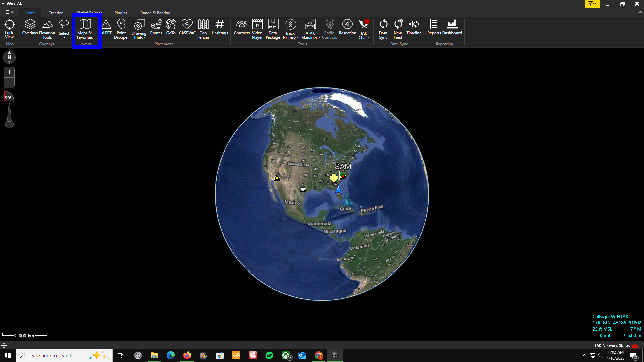Screen dimensions: 644x362
Task: Click the Windows taskbar search box
Action: [x=64, y=355]
